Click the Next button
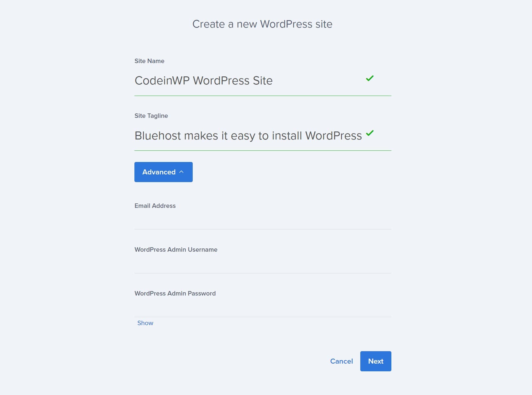 point(375,361)
